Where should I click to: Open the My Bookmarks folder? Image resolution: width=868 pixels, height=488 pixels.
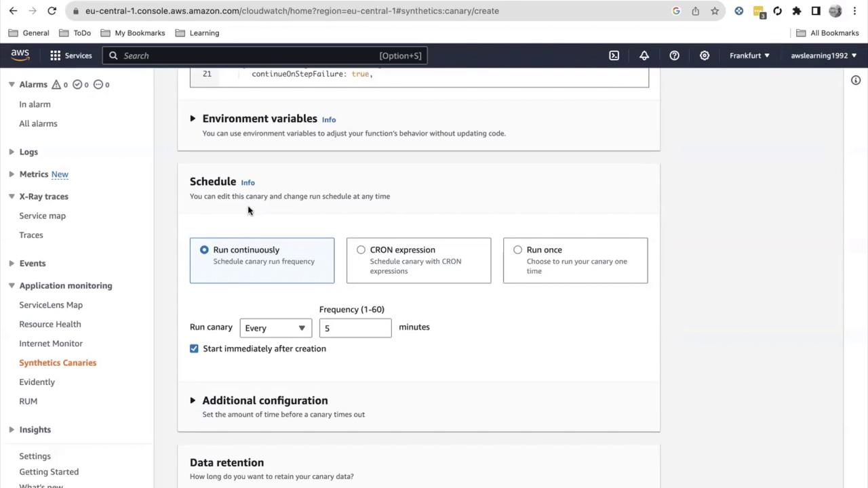133,33
